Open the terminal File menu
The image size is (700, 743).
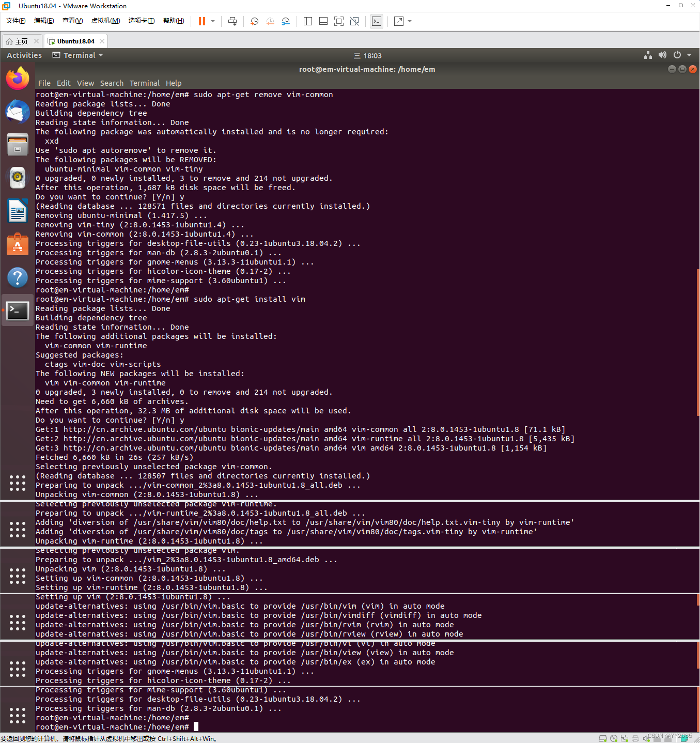44,83
